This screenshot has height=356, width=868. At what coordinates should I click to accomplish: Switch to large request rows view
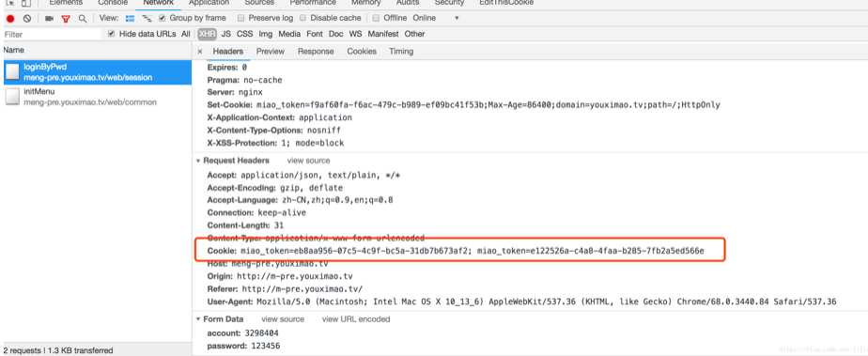point(130,18)
